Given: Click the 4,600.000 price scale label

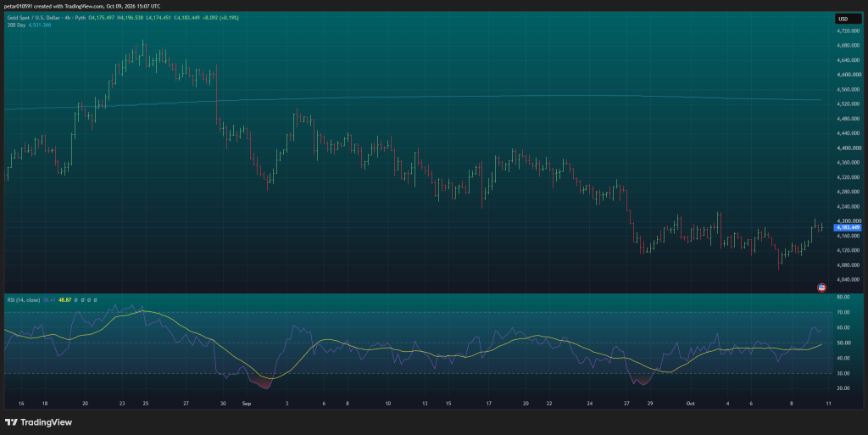Looking at the screenshot, I should coord(849,75).
